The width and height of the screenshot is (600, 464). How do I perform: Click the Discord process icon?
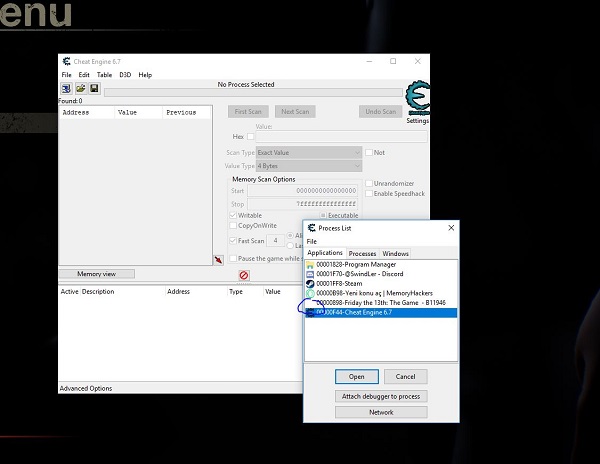[x=310, y=274]
